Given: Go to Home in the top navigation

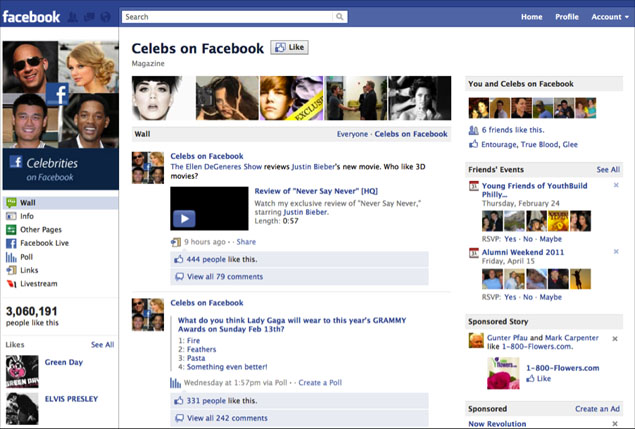Looking at the screenshot, I should [x=531, y=17].
